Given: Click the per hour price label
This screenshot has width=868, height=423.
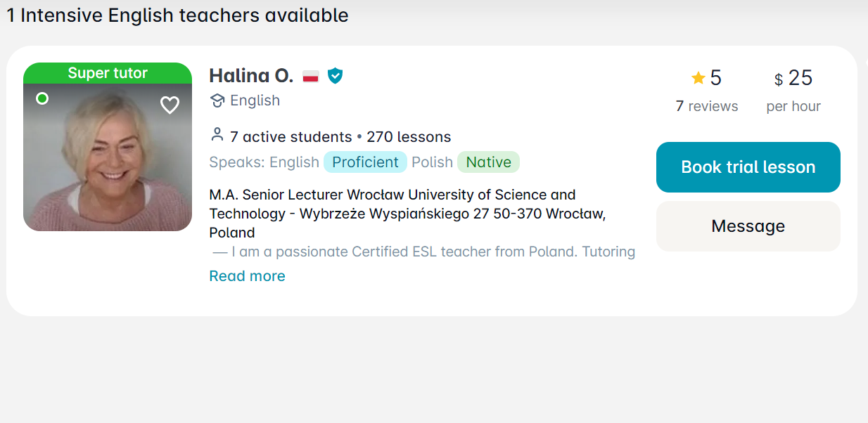Looking at the screenshot, I should pyautogui.click(x=793, y=106).
